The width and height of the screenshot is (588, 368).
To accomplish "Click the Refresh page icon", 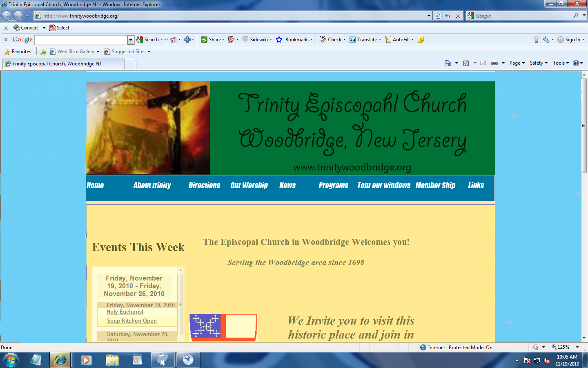I will [x=448, y=16].
